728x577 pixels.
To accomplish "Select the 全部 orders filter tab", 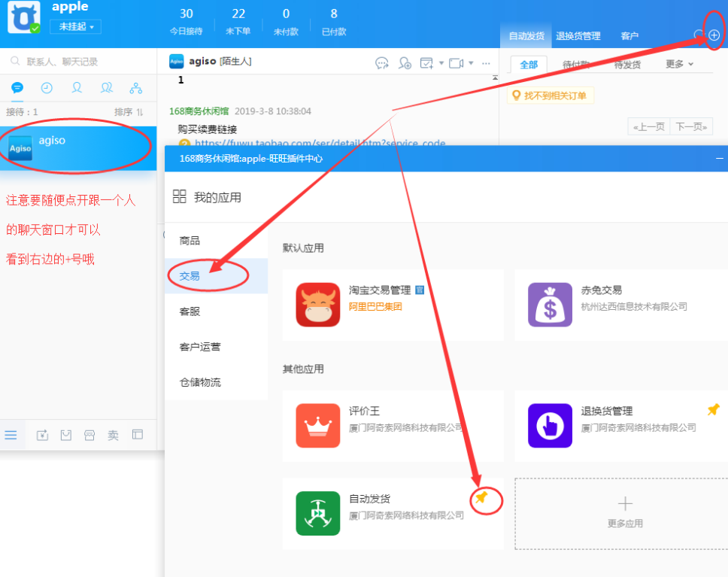I will click(529, 65).
